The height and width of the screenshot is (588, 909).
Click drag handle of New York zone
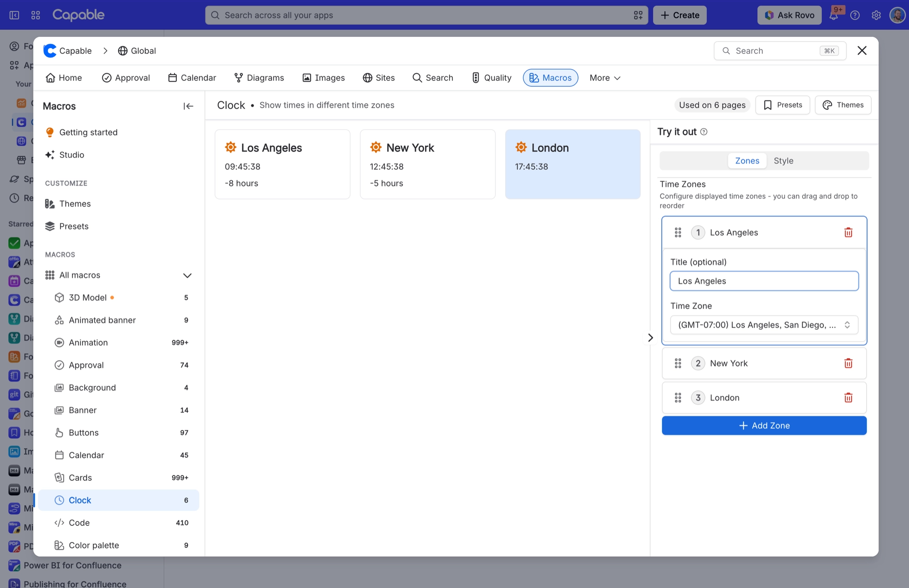click(x=678, y=364)
